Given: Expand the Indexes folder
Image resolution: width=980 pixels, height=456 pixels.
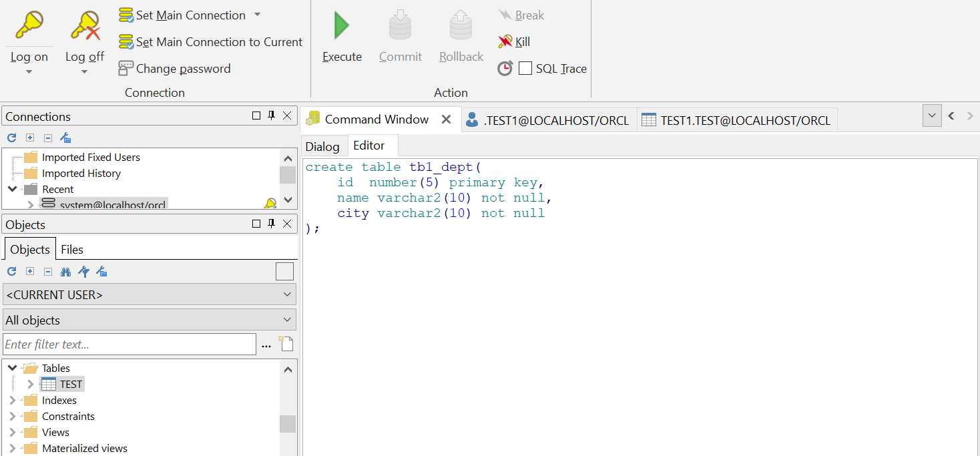Looking at the screenshot, I should [x=13, y=400].
